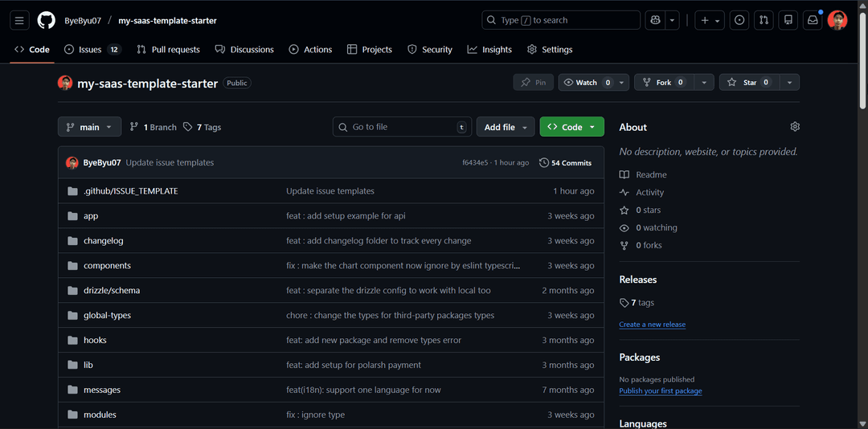Screen dimensions: 868x429
Task: Expand the green Code dropdown button
Action: (571, 127)
